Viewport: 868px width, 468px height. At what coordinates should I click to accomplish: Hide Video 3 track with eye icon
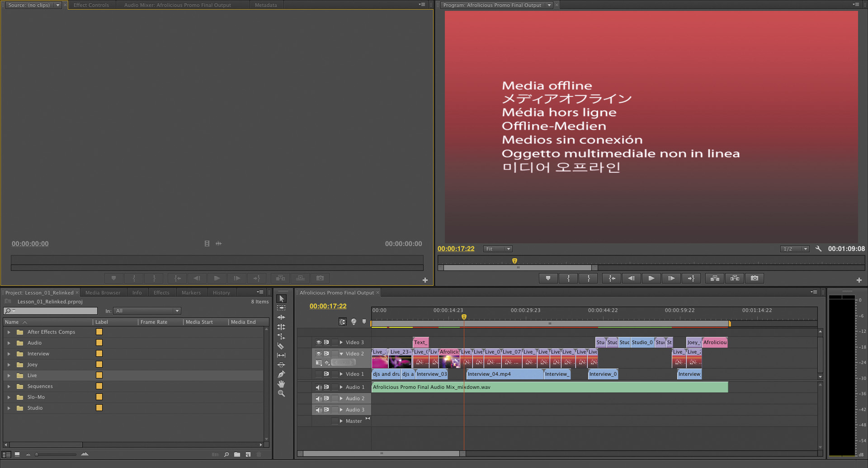click(x=319, y=342)
